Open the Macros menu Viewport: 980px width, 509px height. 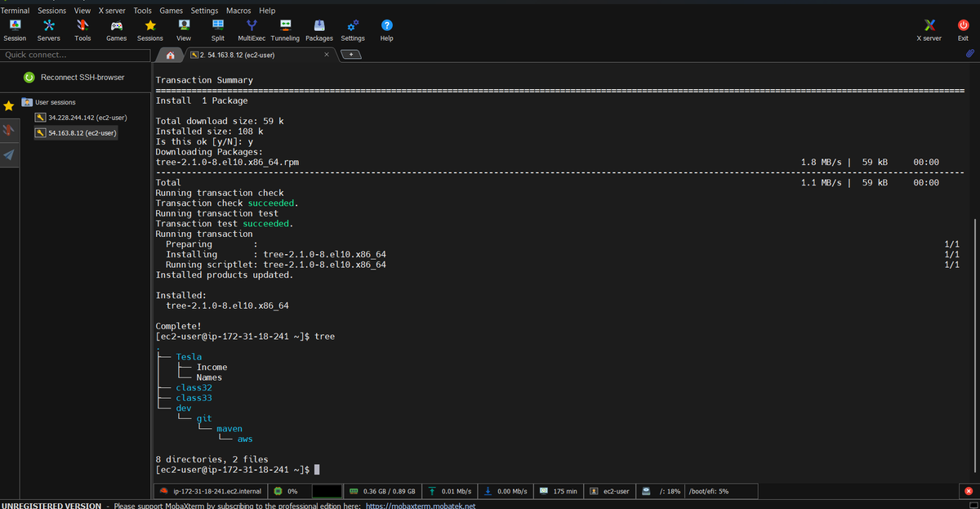(238, 11)
